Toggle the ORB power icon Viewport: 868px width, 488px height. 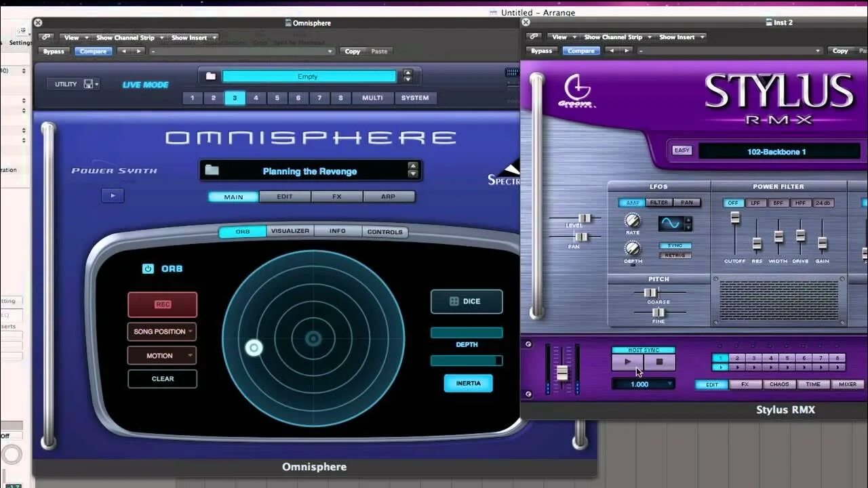[148, 268]
